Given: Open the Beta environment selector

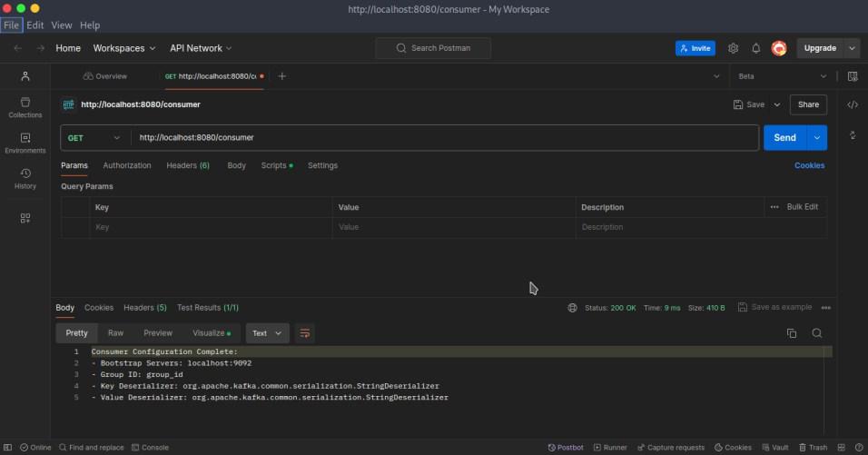Looking at the screenshot, I should [782, 76].
